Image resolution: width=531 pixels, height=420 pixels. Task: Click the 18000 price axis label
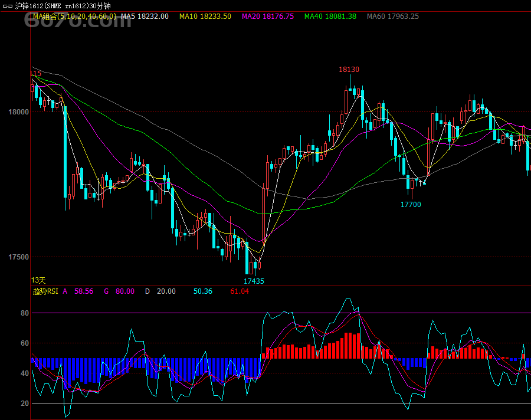(18, 112)
